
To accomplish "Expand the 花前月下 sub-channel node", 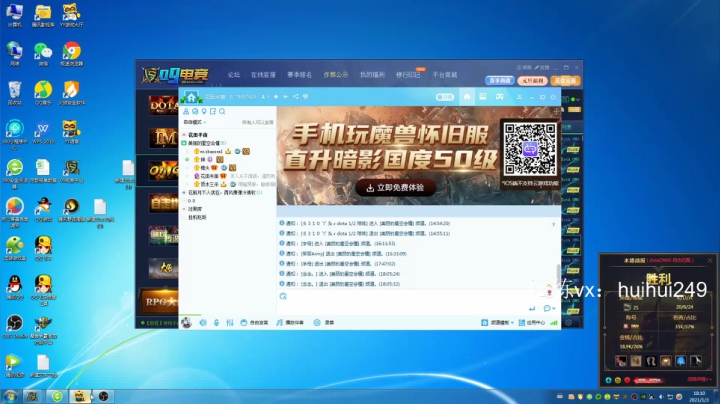I will coord(184,193).
